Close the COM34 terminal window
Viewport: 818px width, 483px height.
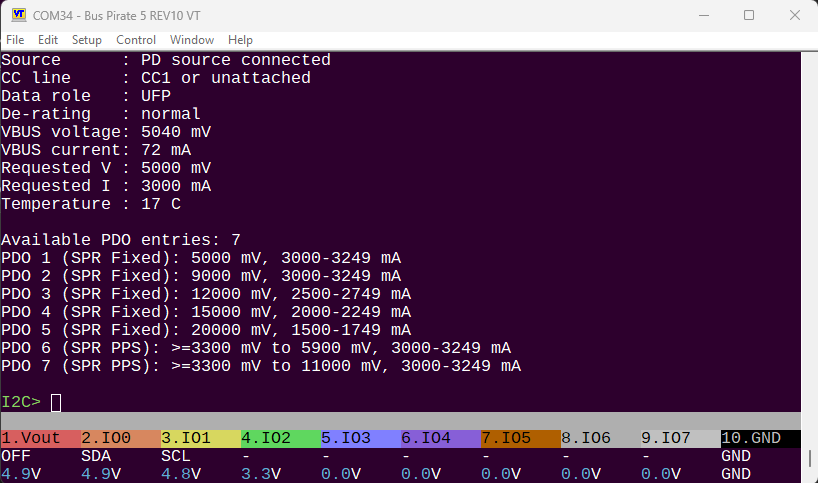pos(795,16)
